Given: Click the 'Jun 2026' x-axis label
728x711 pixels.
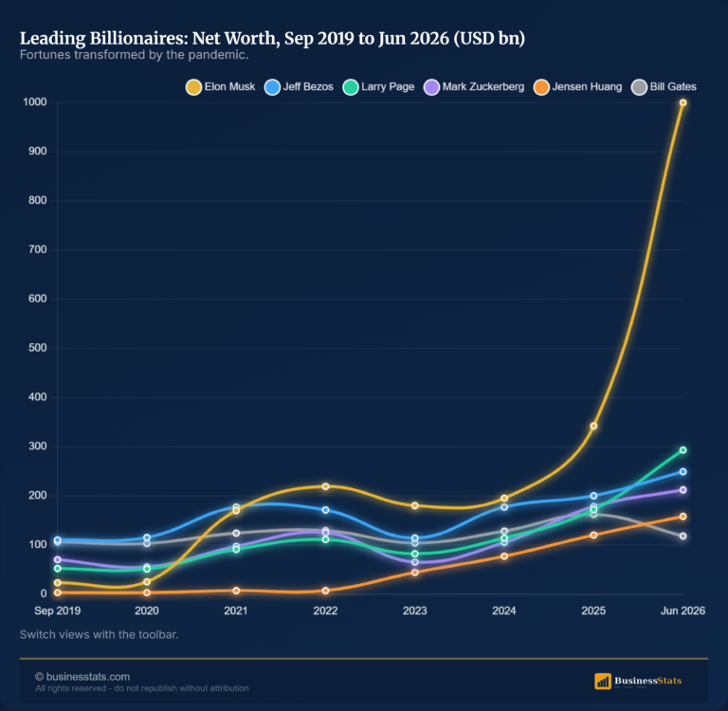Looking at the screenshot, I should click(x=682, y=611).
